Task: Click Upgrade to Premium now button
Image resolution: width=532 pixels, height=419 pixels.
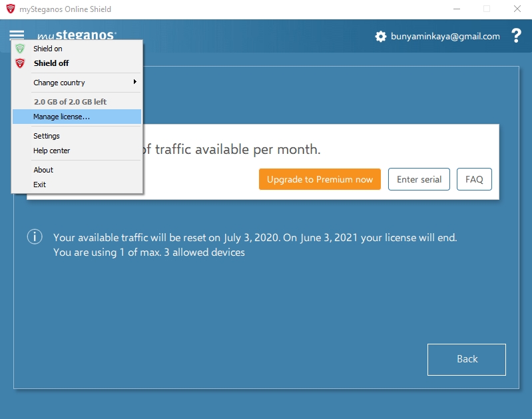Action: tap(320, 179)
